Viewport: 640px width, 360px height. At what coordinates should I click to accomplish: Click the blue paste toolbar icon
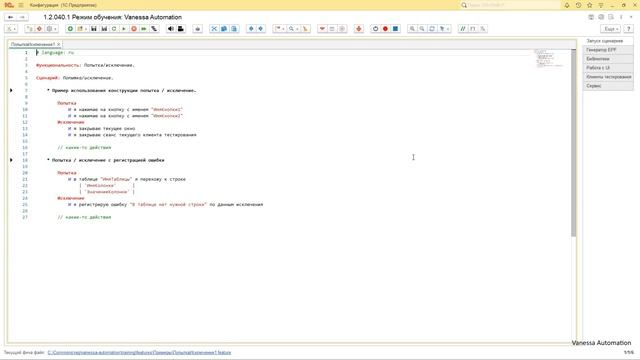click(x=234, y=29)
